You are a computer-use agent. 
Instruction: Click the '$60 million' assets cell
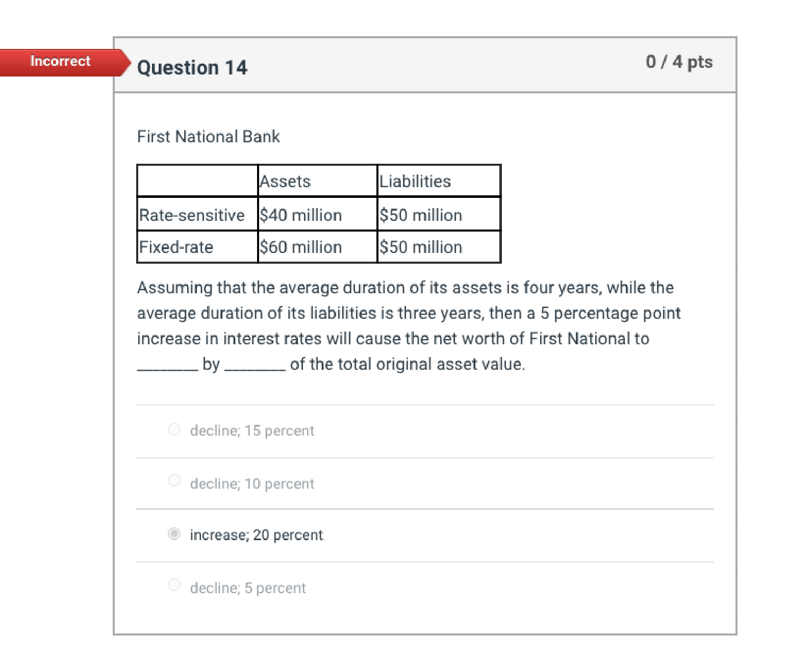(300, 247)
